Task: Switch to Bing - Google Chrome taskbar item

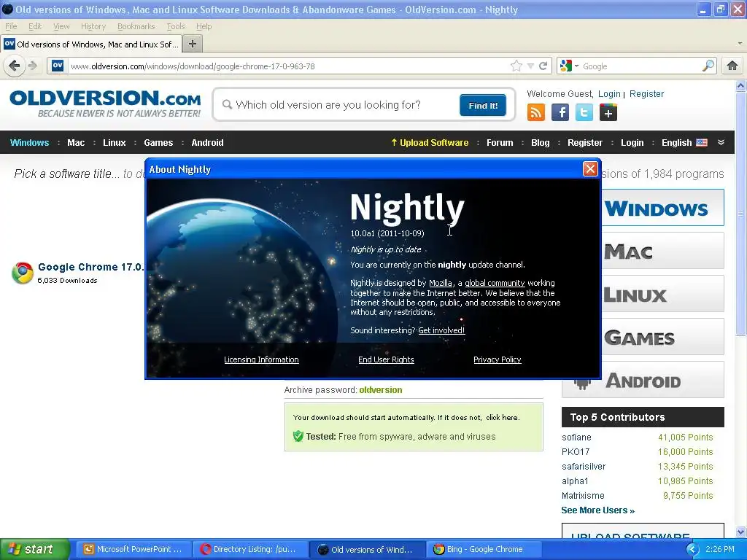Action: (483, 549)
